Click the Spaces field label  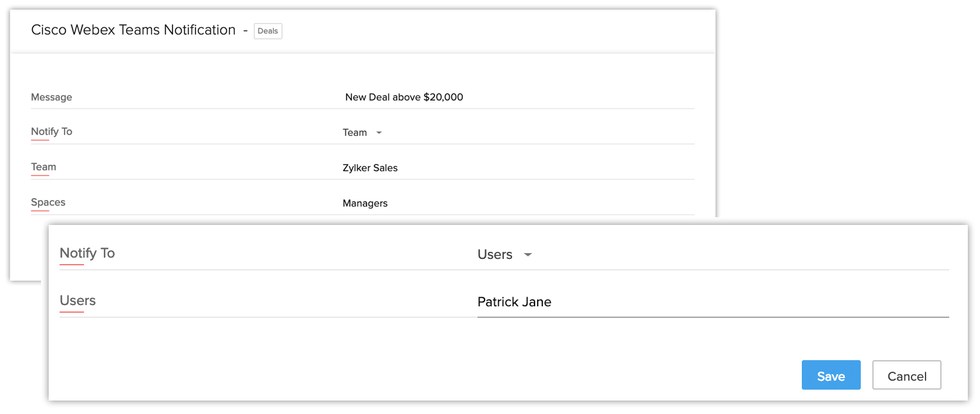(48, 202)
